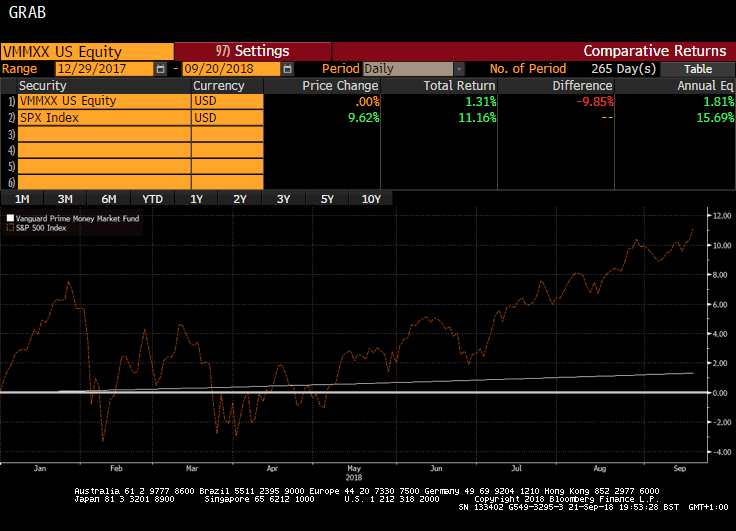Click empty security field in row 5
The width and height of the screenshot is (736, 531).
[x=104, y=166]
